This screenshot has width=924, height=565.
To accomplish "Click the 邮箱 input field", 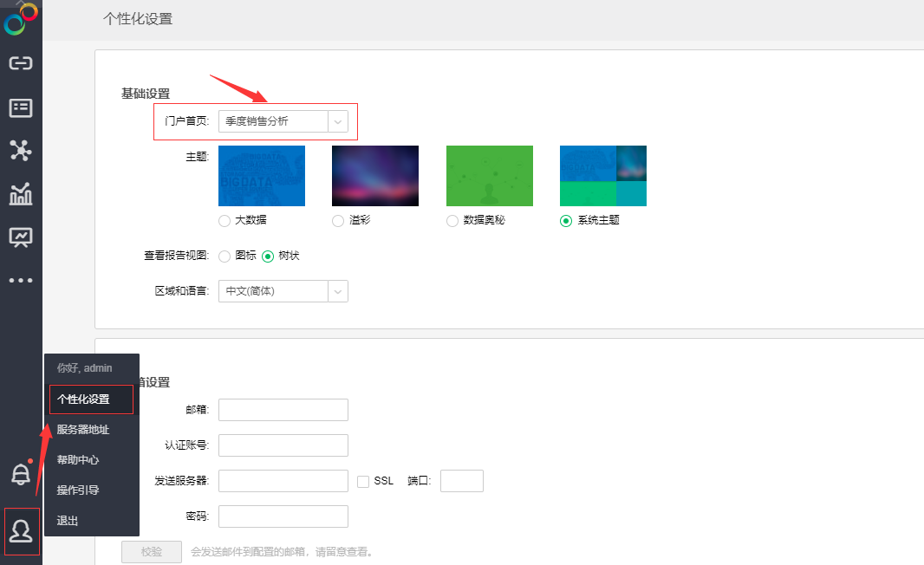I will 283,410.
